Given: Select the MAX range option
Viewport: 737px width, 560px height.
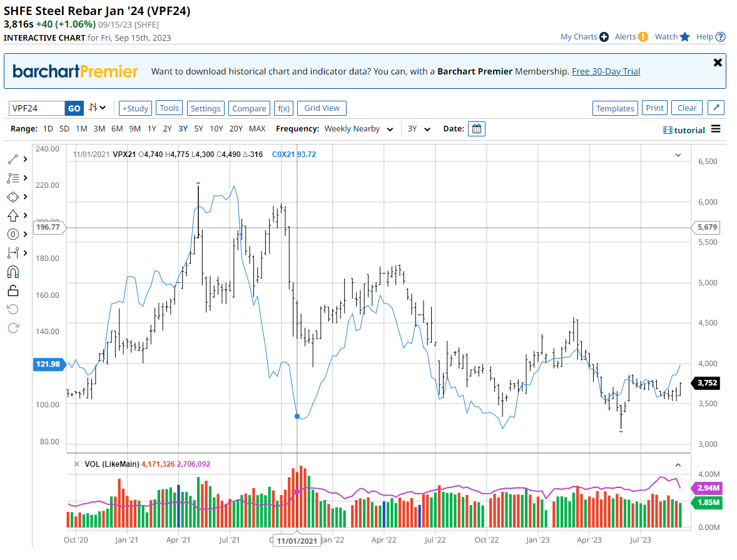Looking at the screenshot, I should pyautogui.click(x=257, y=129).
